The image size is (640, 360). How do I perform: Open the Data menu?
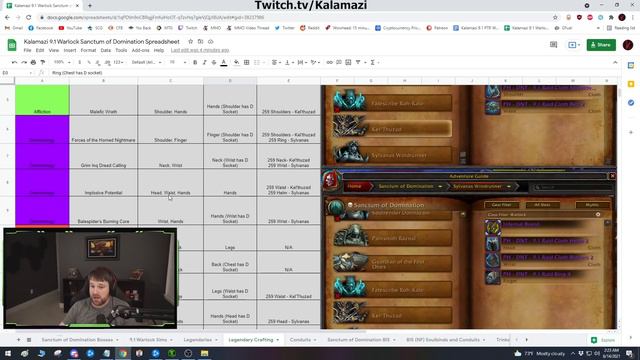click(x=106, y=50)
